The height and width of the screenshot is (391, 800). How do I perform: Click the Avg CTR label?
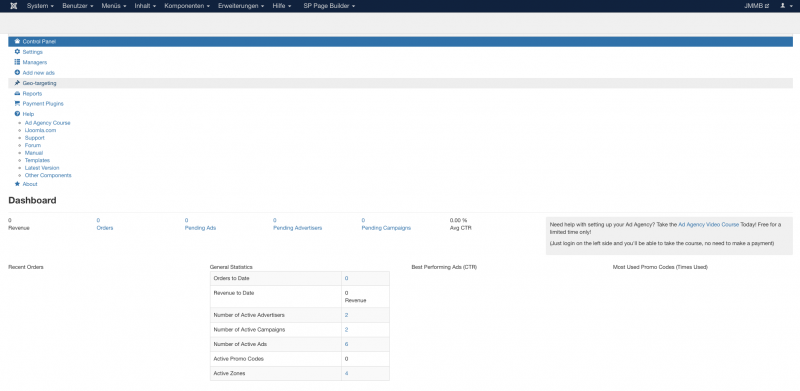point(461,228)
